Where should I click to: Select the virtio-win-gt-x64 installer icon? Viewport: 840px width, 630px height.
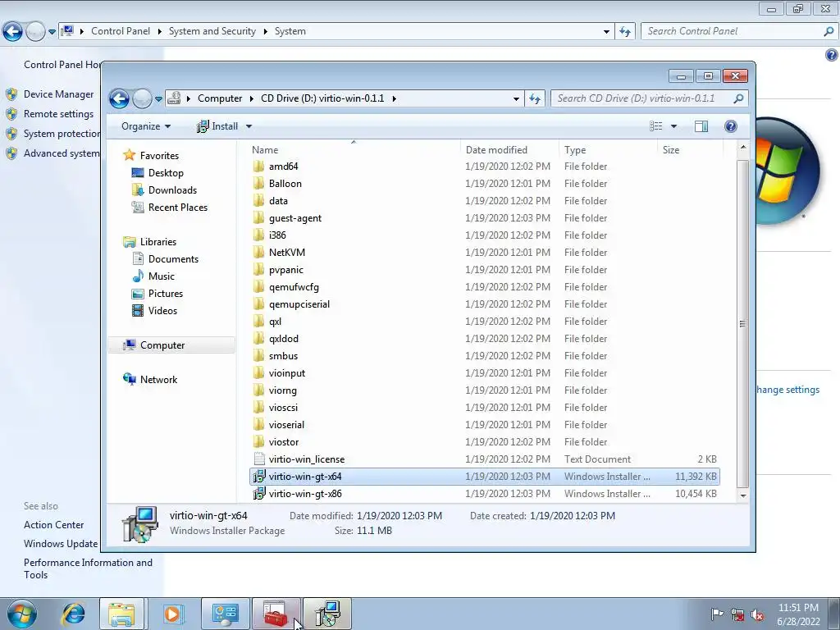[x=258, y=477]
